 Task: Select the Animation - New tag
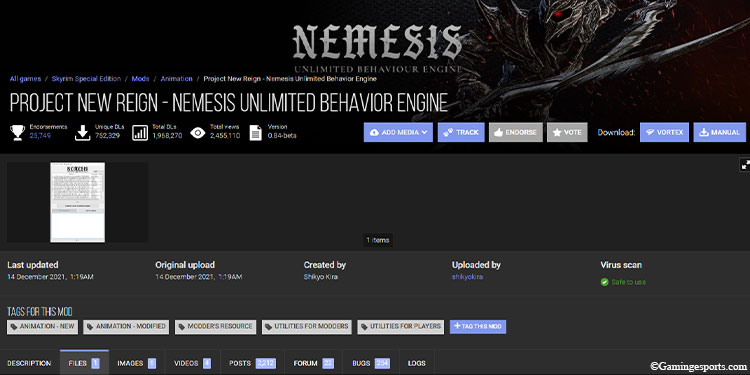(42, 327)
